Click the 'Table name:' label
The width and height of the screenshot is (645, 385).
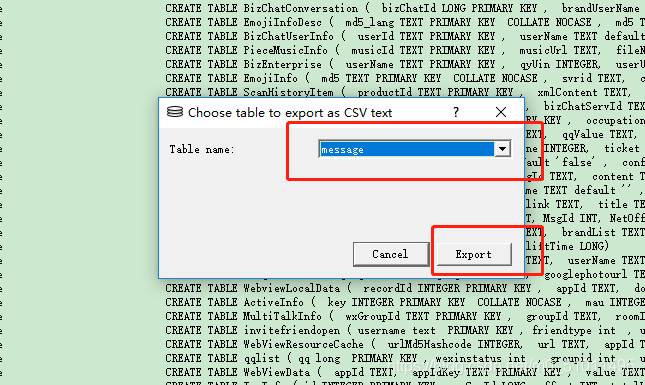202,149
